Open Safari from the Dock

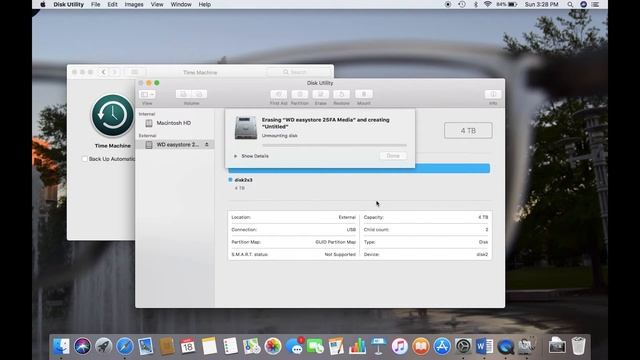click(125, 346)
